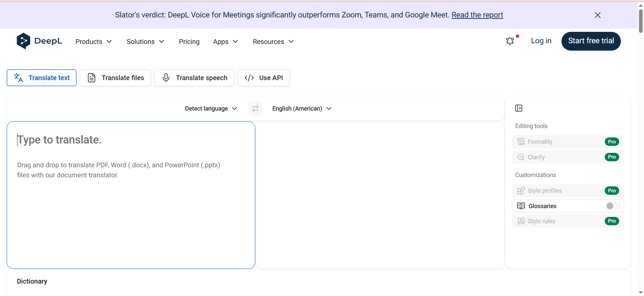
Task: Switch to the Translate speech tab
Action: pos(194,78)
